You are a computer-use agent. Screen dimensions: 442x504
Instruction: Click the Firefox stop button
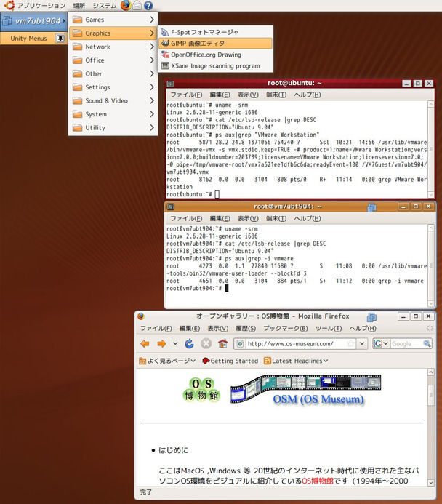206,344
